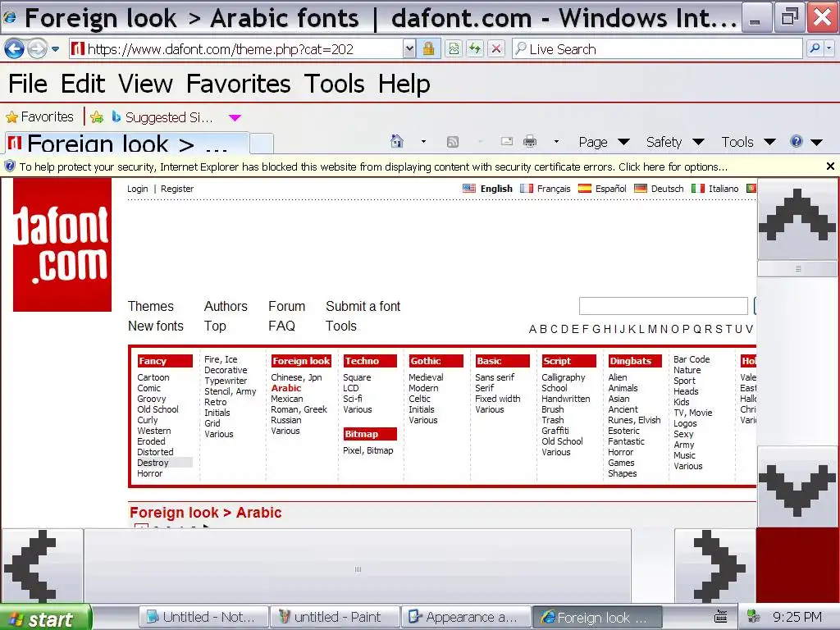Click the RSS feeds icon
The image size is (840, 630).
(453, 141)
